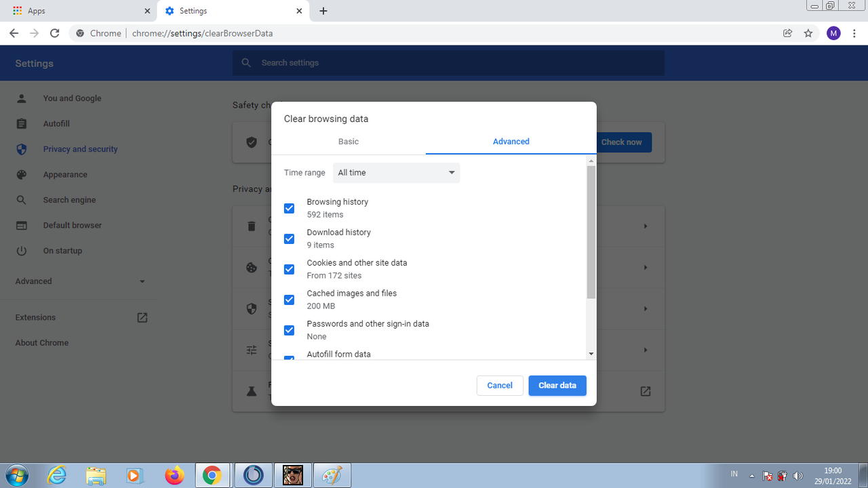Viewport: 868px width, 488px height.
Task: Show hidden tray icons arrow
Action: click(751, 476)
